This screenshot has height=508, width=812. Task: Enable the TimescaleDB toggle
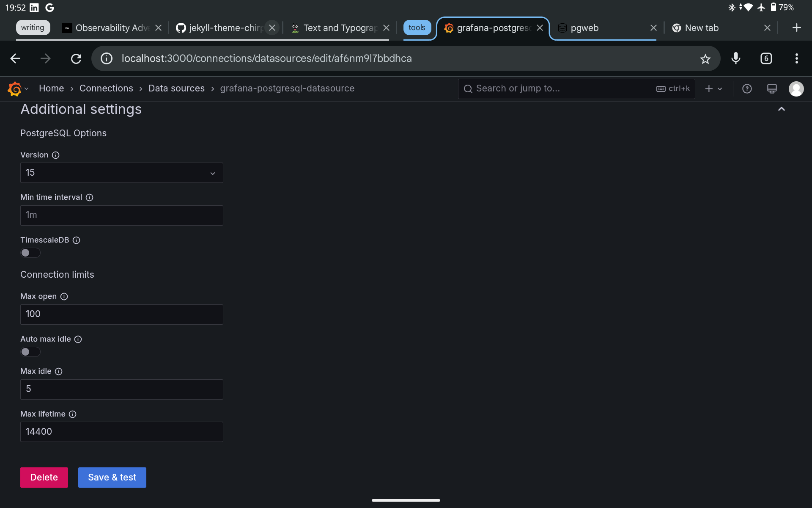point(30,253)
